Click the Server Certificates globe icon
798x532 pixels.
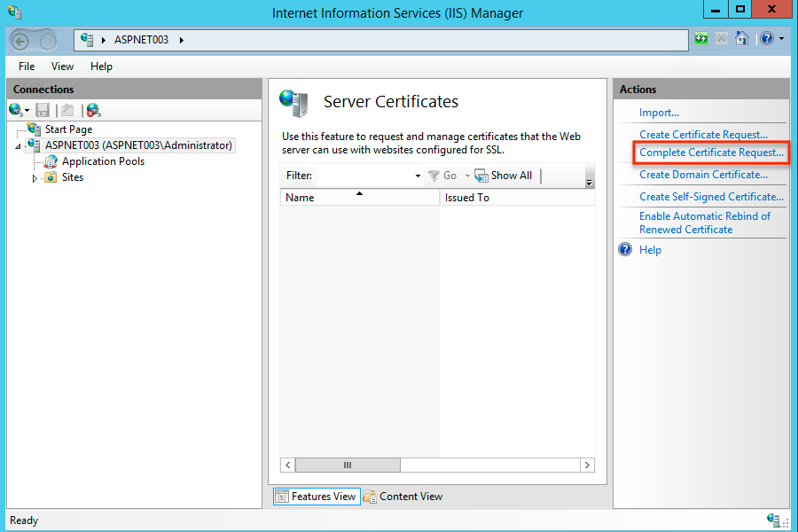pyautogui.click(x=293, y=103)
